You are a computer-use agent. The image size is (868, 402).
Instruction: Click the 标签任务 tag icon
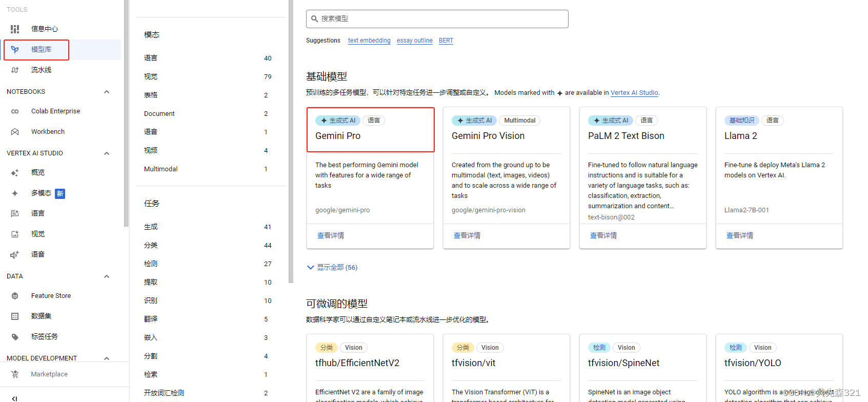(15, 337)
